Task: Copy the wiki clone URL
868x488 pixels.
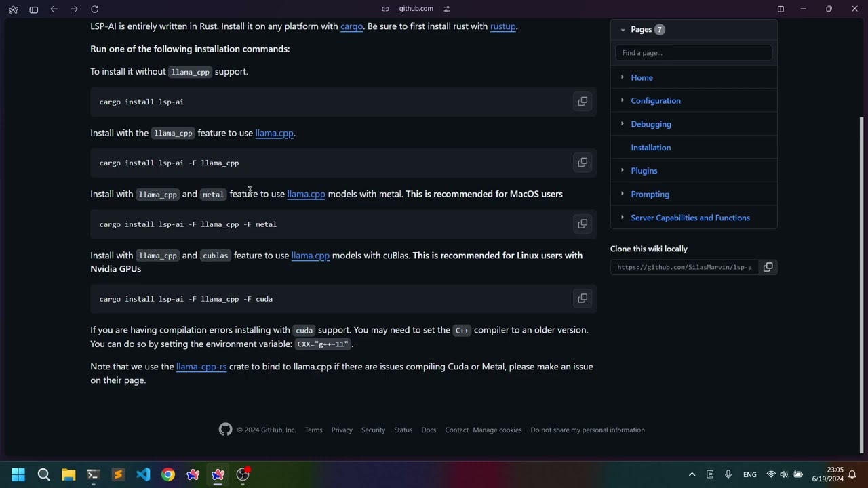Action: tap(768, 267)
